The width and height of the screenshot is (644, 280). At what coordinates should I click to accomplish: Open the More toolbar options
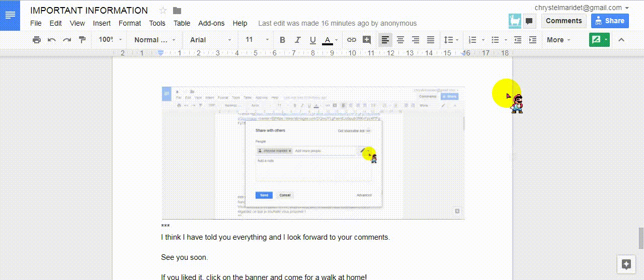[x=558, y=40]
